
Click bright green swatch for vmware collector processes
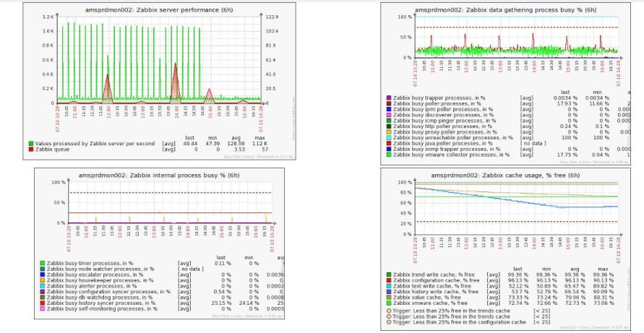tap(389, 155)
